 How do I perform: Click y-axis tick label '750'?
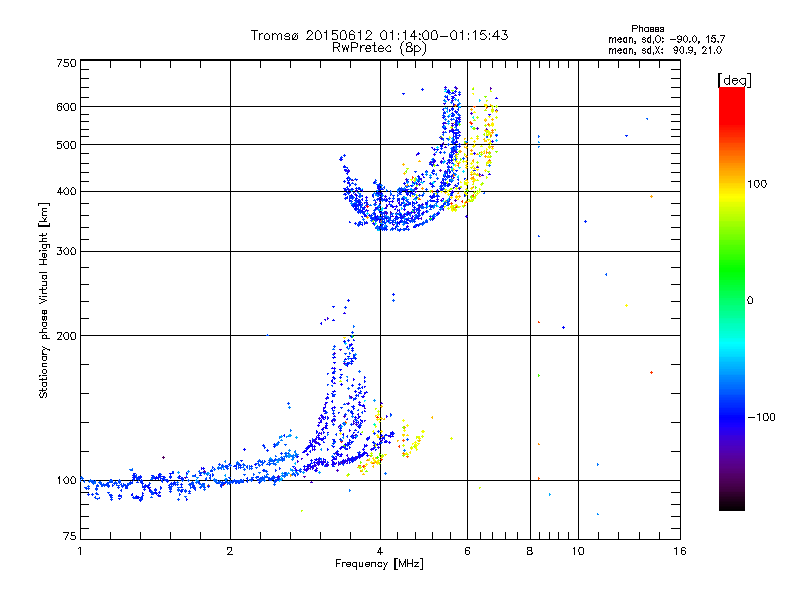click(66, 63)
